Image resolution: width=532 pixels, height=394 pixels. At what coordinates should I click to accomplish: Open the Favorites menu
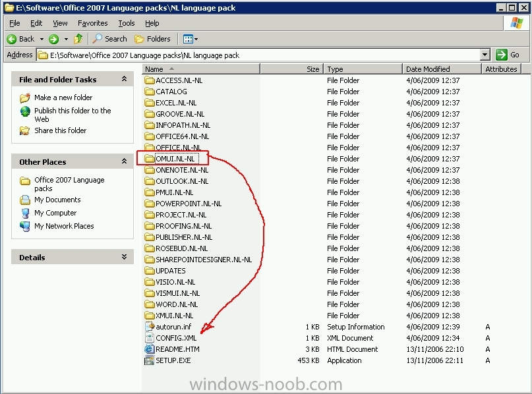point(93,23)
